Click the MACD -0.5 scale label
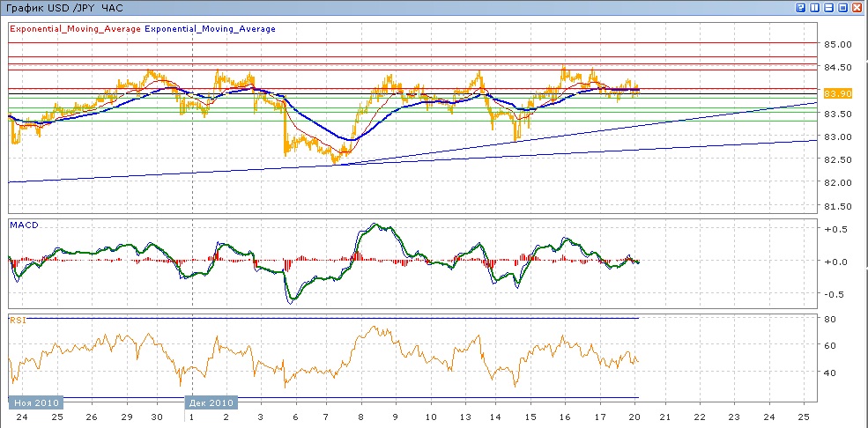Screen dimensions: 868x428 (x=836, y=294)
